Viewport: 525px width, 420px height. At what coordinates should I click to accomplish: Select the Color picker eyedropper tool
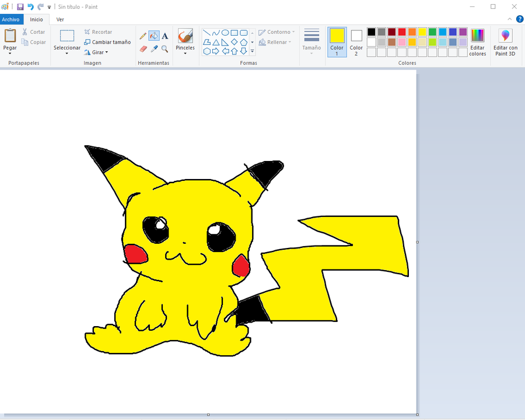click(x=154, y=49)
